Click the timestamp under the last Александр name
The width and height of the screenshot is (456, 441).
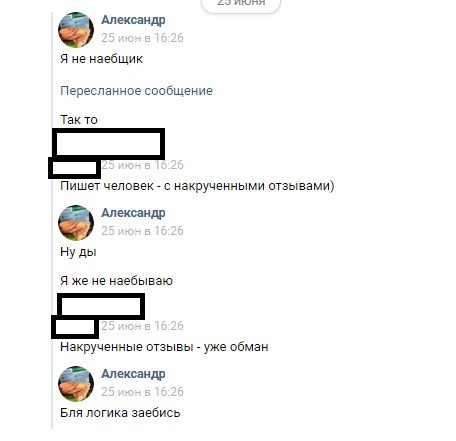142,392
